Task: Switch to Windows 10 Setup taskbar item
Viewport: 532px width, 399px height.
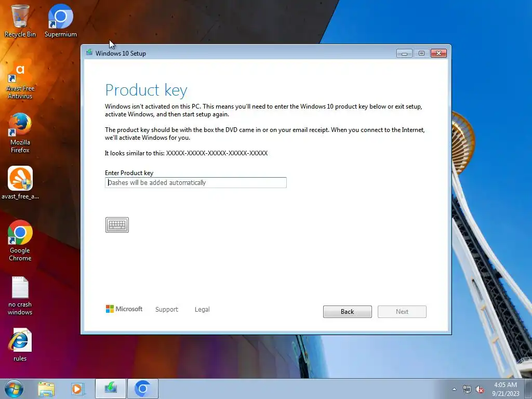Action: [111, 389]
